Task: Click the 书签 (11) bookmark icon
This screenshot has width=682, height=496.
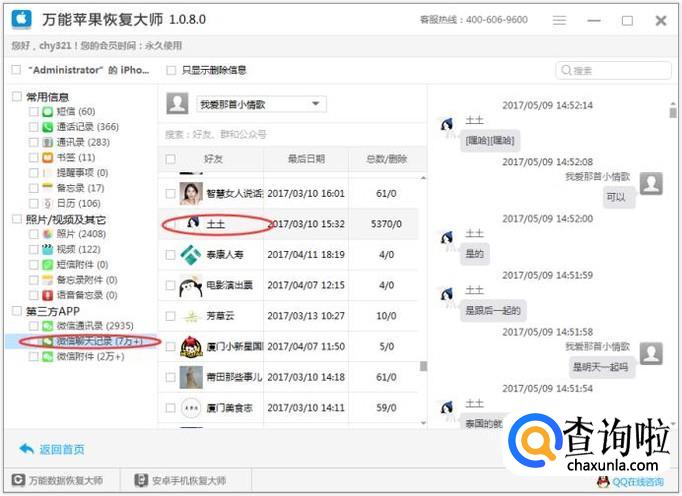Action: [47, 158]
